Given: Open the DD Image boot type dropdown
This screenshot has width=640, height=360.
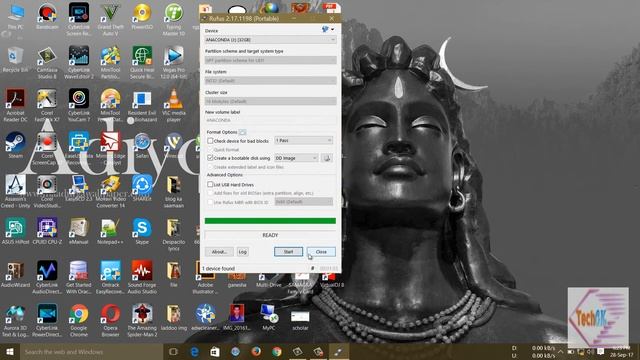Looking at the screenshot, I should [x=296, y=158].
